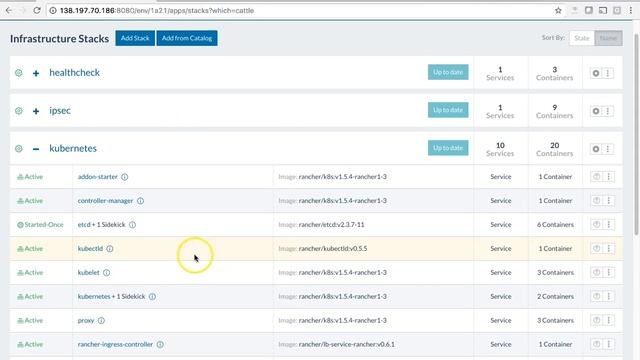This screenshot has width=640, height=360.
Task: Open the browser three-dot menu
Action: click(x=631, y=11)
